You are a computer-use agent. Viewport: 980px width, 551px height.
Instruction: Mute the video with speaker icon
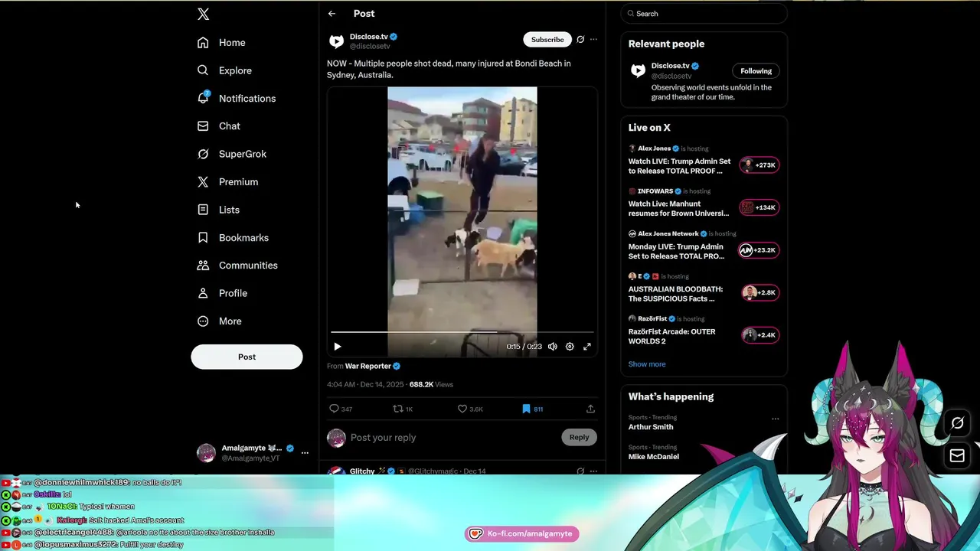click(552, 347)
